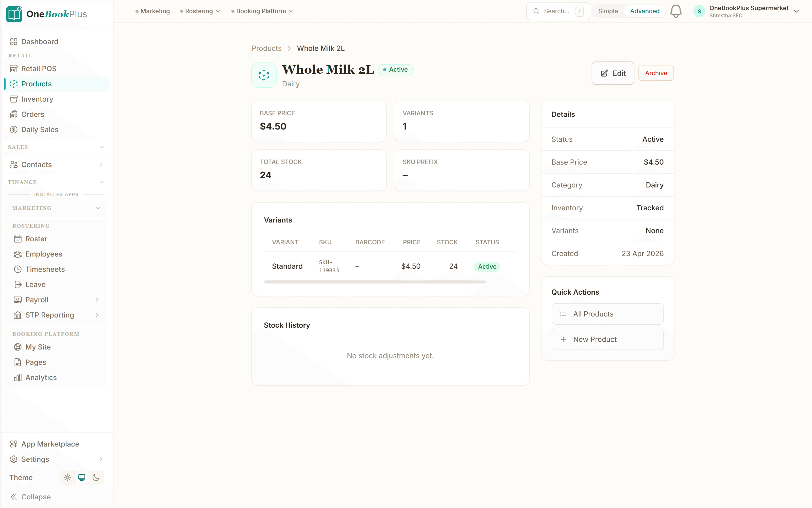Viewport: 812px width, 508px height.
Task: Click the Archive button
Action: pos(656,73)
